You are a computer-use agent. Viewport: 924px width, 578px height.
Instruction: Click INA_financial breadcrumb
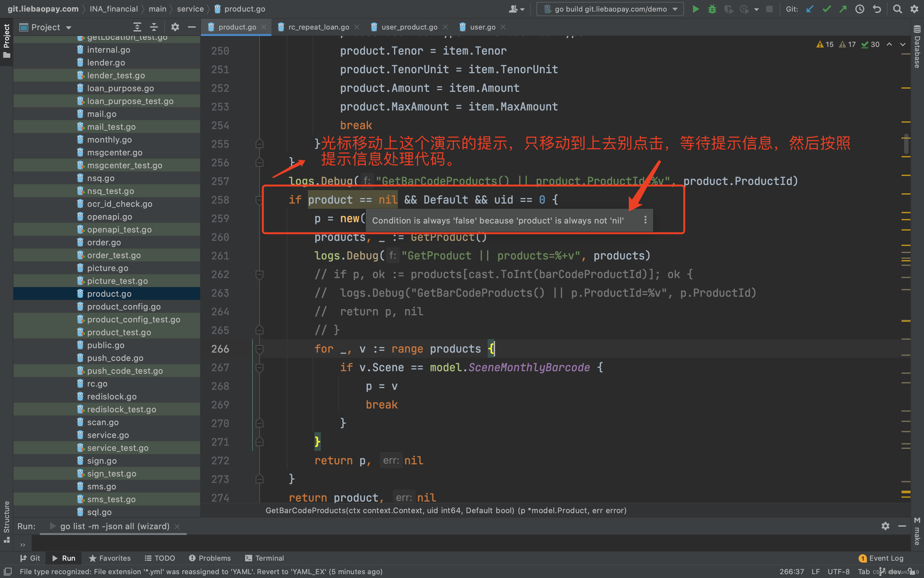(113, 9)
